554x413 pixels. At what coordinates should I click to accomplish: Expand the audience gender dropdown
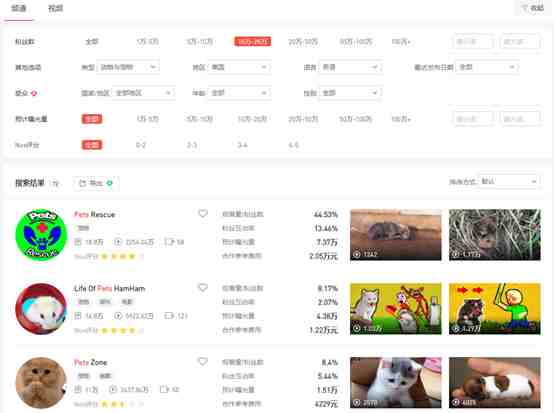tap(350, 93)
